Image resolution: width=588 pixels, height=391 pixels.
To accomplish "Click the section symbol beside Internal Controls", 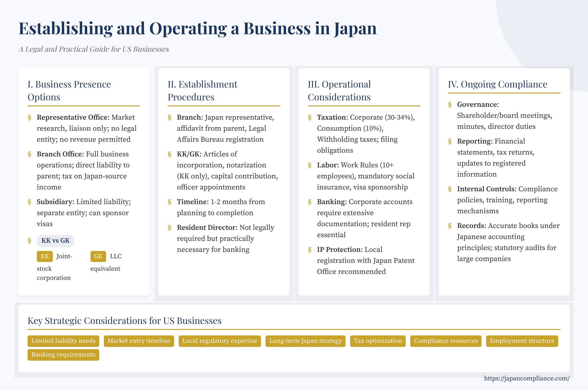I will point(450,189).
